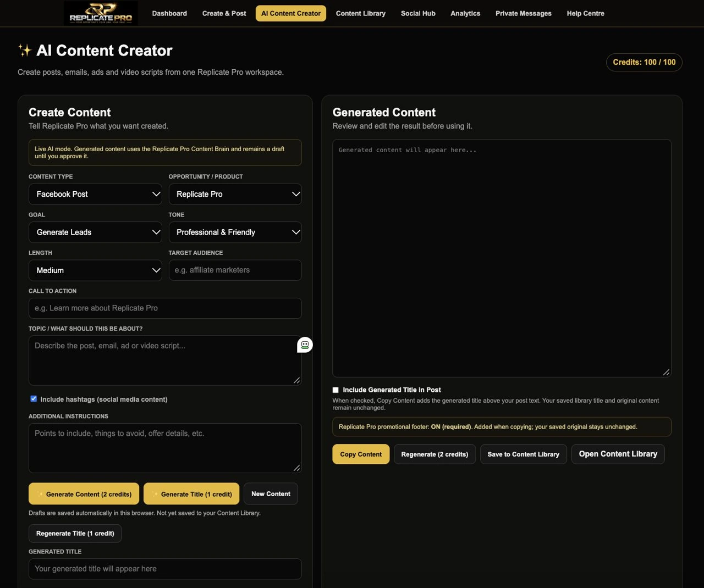704x588 pixels.
Task: Open the Create & Post tab
Action: [x=224, y=13]
